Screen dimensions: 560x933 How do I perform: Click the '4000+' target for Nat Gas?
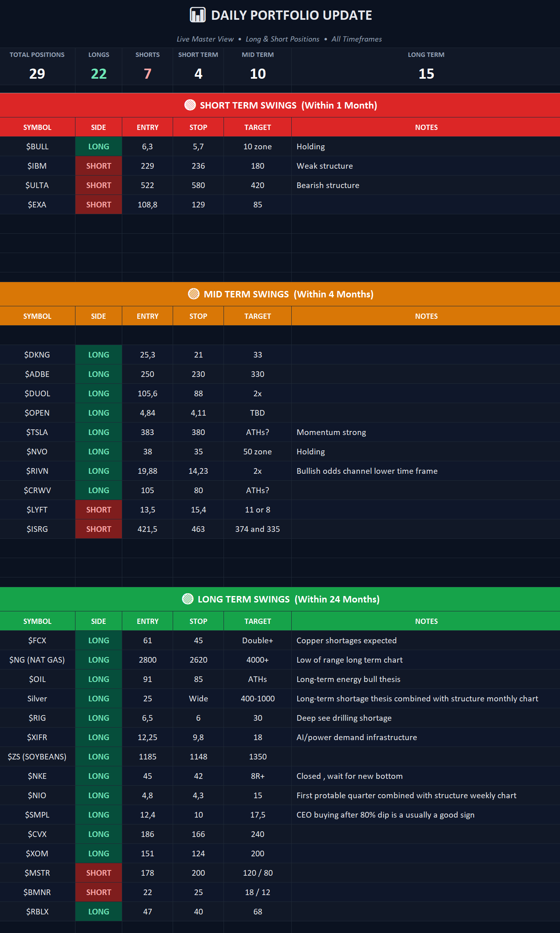[x=257, y=660]
